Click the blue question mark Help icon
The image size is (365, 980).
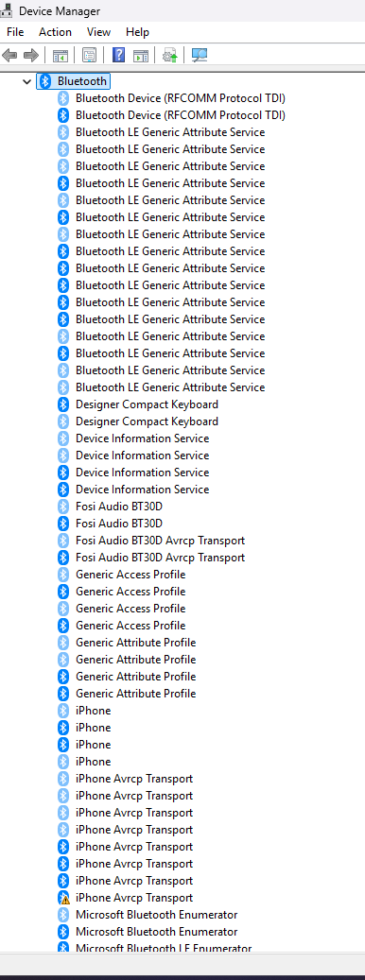[x=119, y=56]
